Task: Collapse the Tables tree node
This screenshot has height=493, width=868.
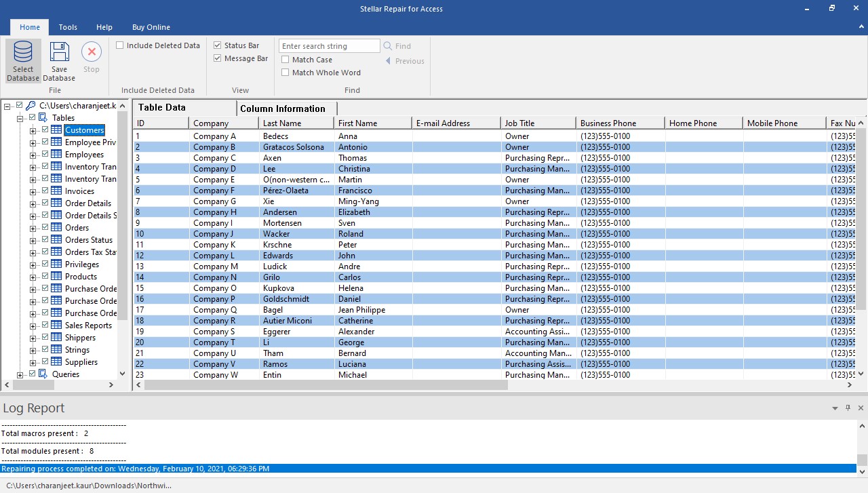Action: pyautogui.click(x=20, y=118)
